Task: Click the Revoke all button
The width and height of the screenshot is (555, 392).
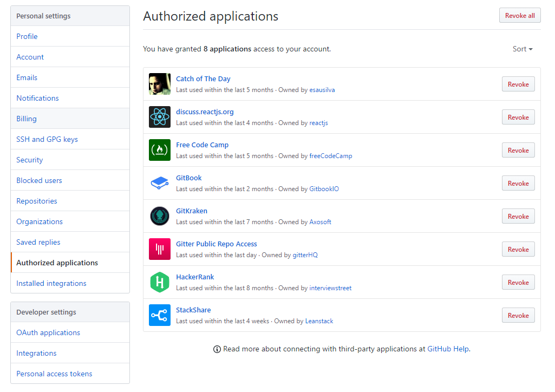Action: pyautogui.click(x=519, y=15)
